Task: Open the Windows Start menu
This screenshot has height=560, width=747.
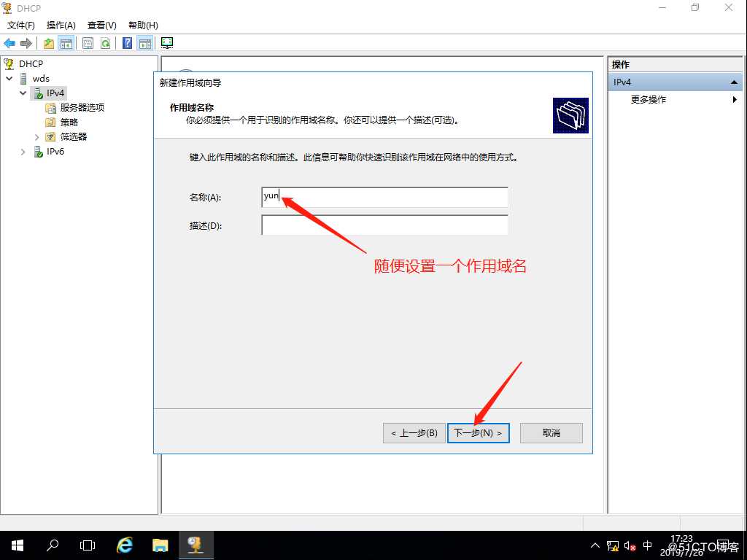Action: [18, 545]
